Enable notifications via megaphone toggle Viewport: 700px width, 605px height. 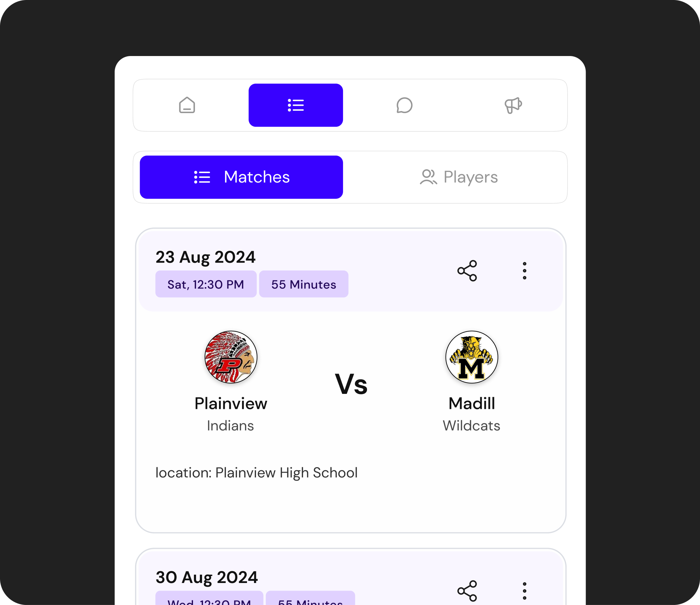513,105
